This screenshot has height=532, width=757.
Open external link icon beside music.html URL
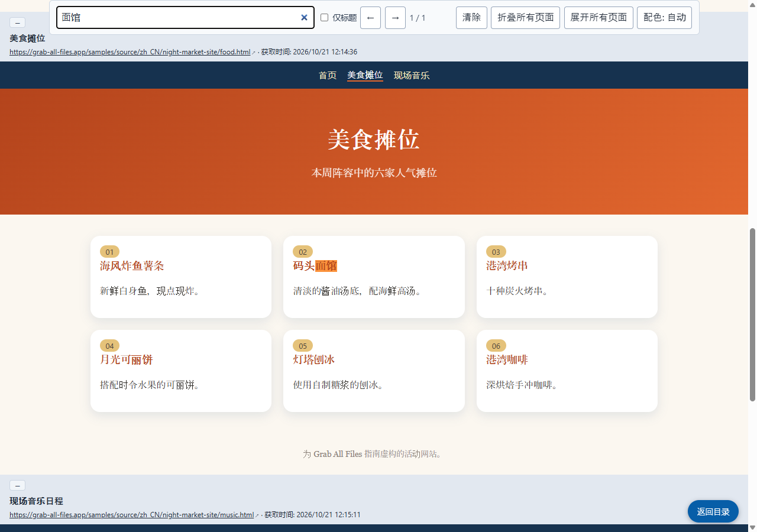pyautogui.click(x=257, y=515)
